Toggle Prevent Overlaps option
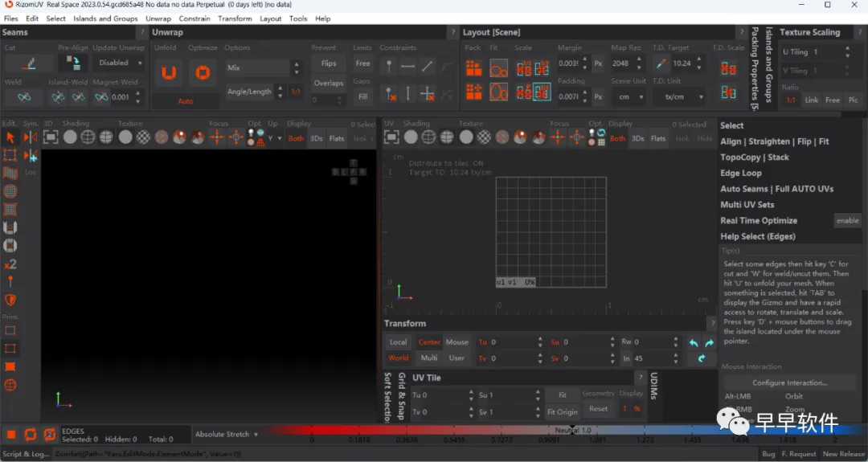Image resolution: width=868 pixels, height=462 pixels. pyautogui.click(x=329, y=83)
